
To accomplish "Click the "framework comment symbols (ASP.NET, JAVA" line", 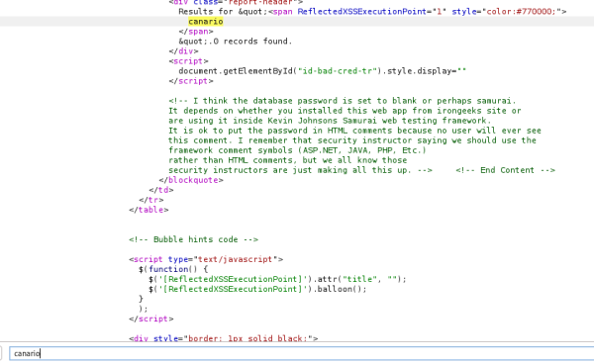I will click(297, 150).
